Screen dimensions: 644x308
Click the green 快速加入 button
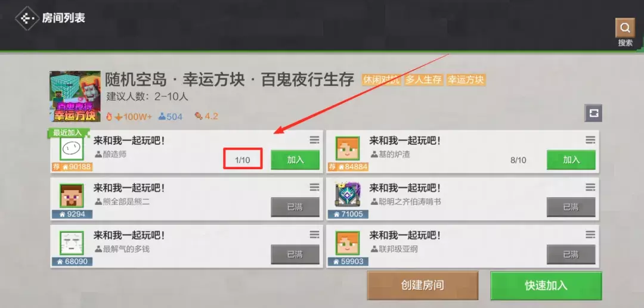click(546, 285)
